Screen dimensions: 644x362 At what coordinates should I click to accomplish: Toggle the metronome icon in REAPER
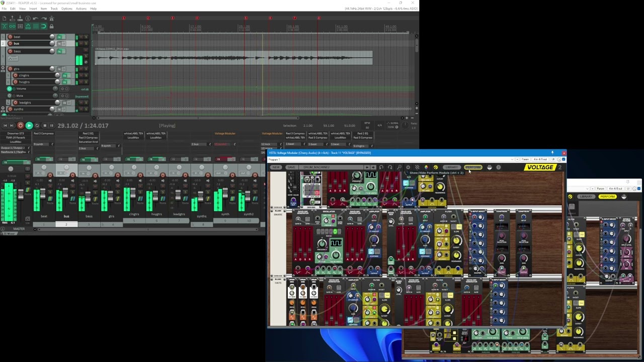tap(52, 19)
